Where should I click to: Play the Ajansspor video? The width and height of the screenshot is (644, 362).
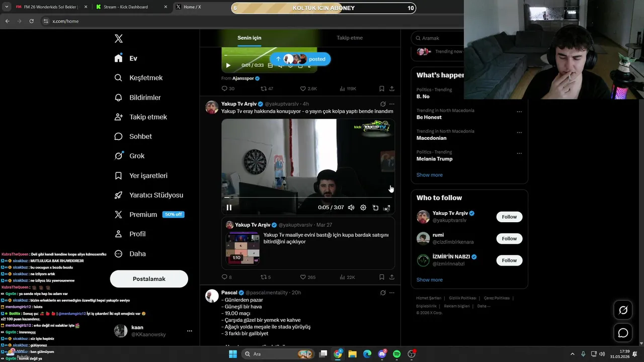pos(228,65)
